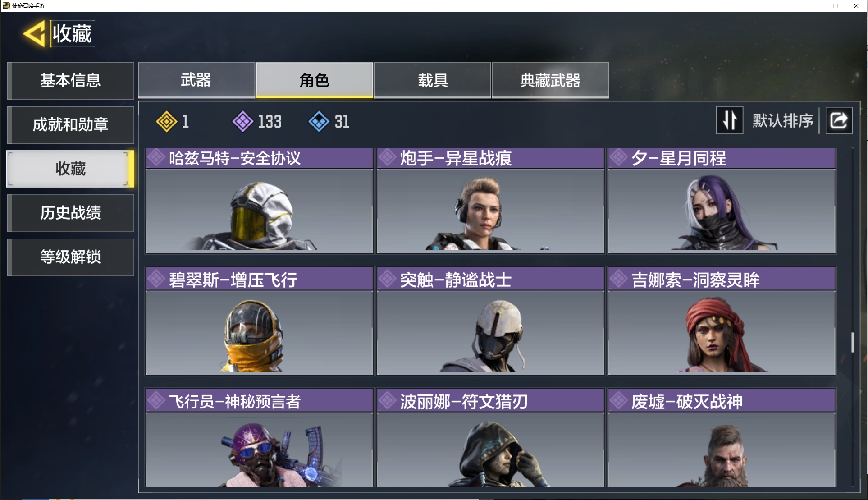868x500 pixels.
Task: Click the yellow back arrow icon
Action: (34, 33)
